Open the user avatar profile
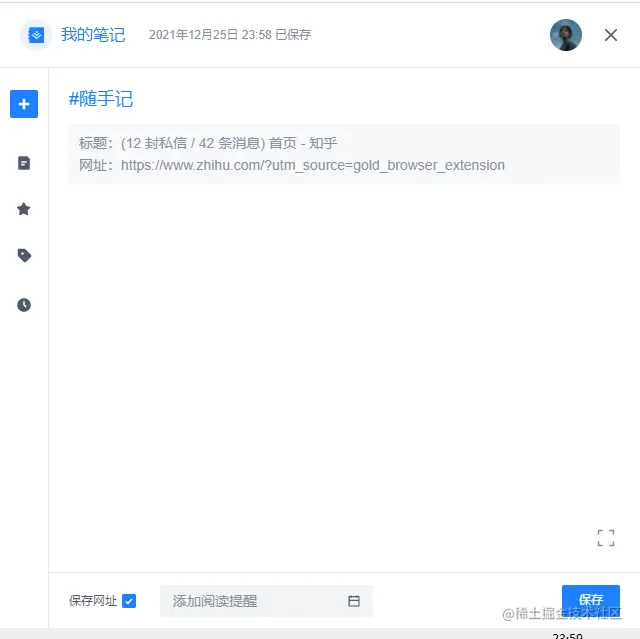 click(x=566, y=35)
